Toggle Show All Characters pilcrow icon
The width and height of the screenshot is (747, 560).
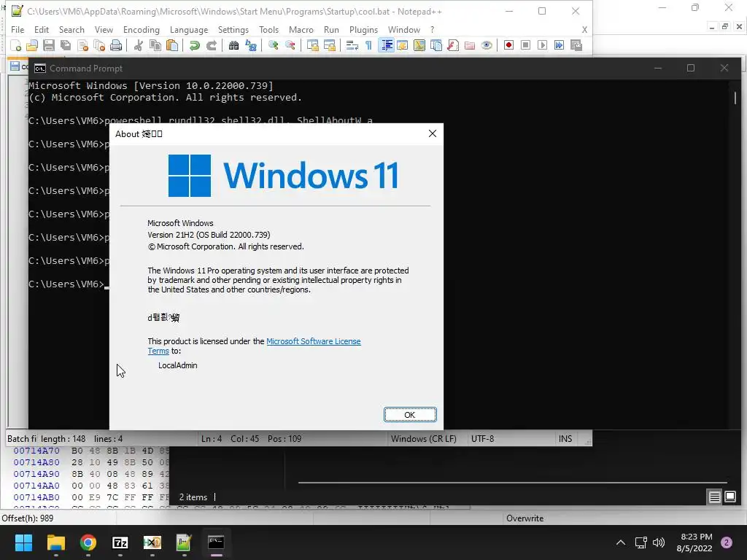(368, 45)
